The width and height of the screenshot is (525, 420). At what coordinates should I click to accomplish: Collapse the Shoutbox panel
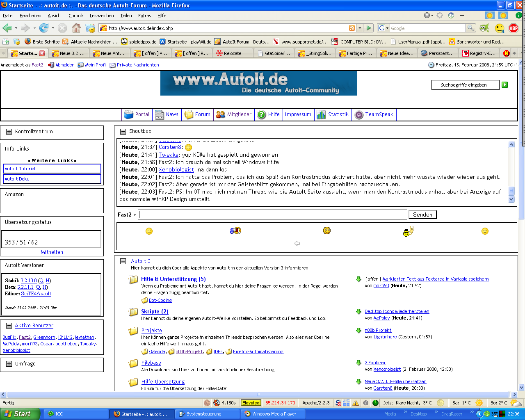[123, 131]
